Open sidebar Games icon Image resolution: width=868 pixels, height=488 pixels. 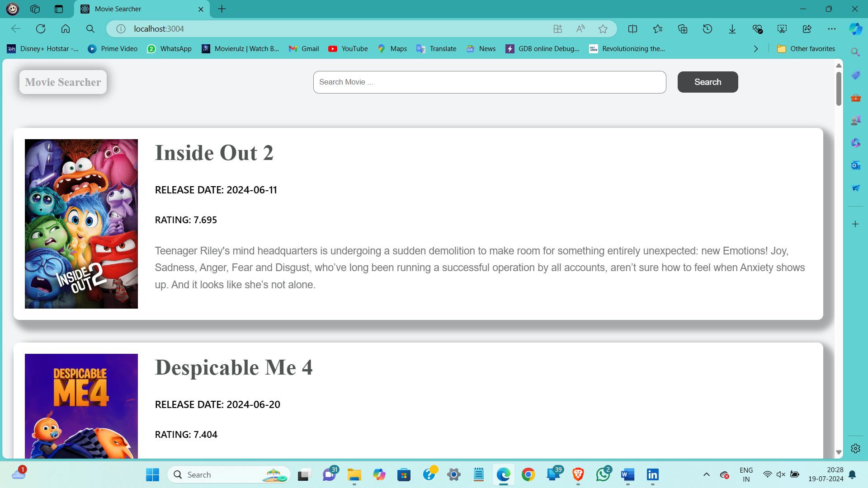click(x=855, y=120)
